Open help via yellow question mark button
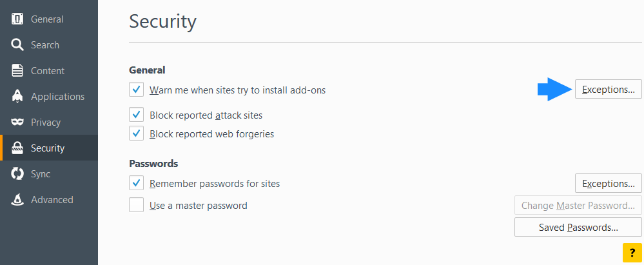 (632, 253)
